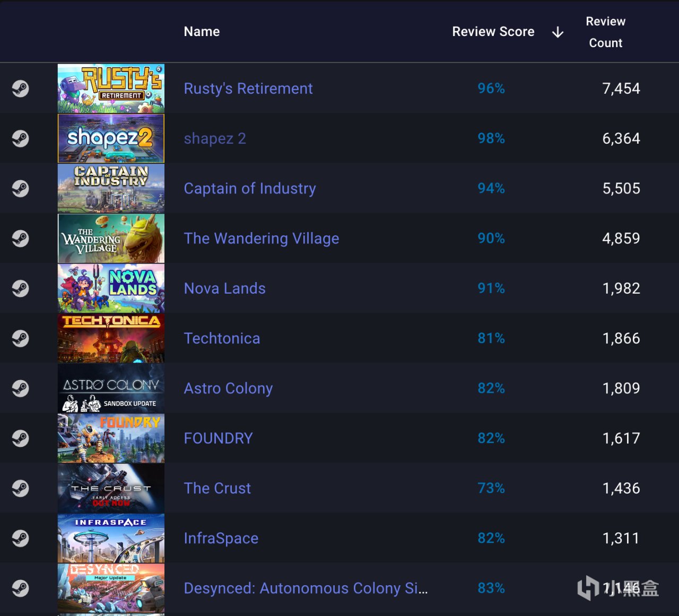
Task: Open The Crust cover image
Action: pos(111,488)
